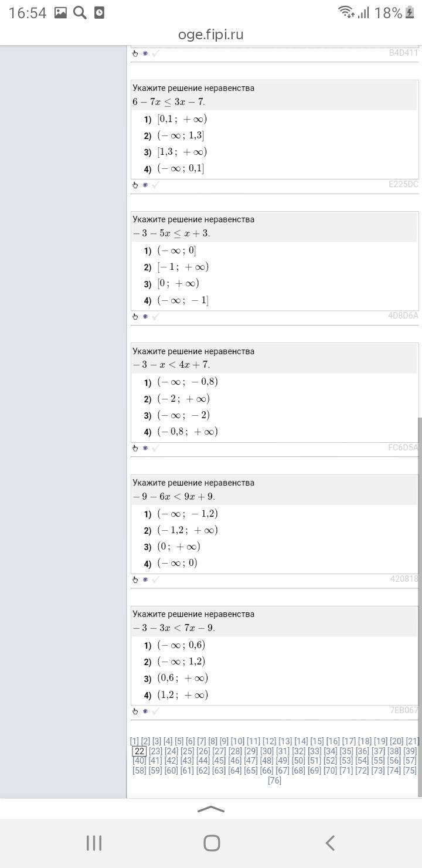The width and height of the screenshot is (422, 868).
Task: Open page 1 of the task list
Action: tap(134, 741)
